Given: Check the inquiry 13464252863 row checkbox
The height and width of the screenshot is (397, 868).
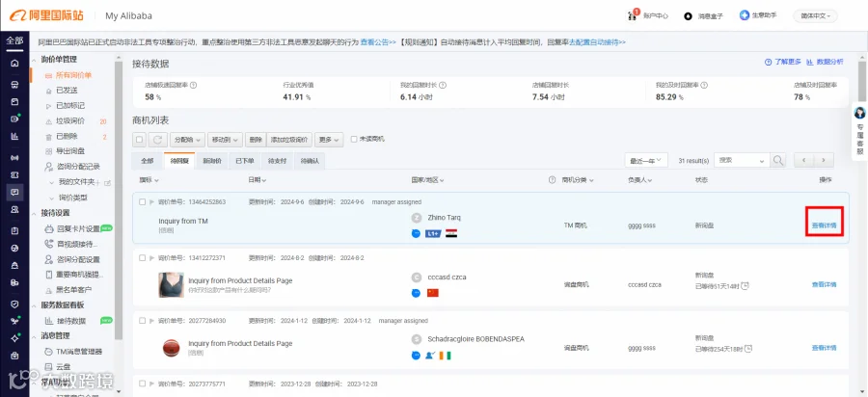Looking at the screenshot, I should click(143, 201).
